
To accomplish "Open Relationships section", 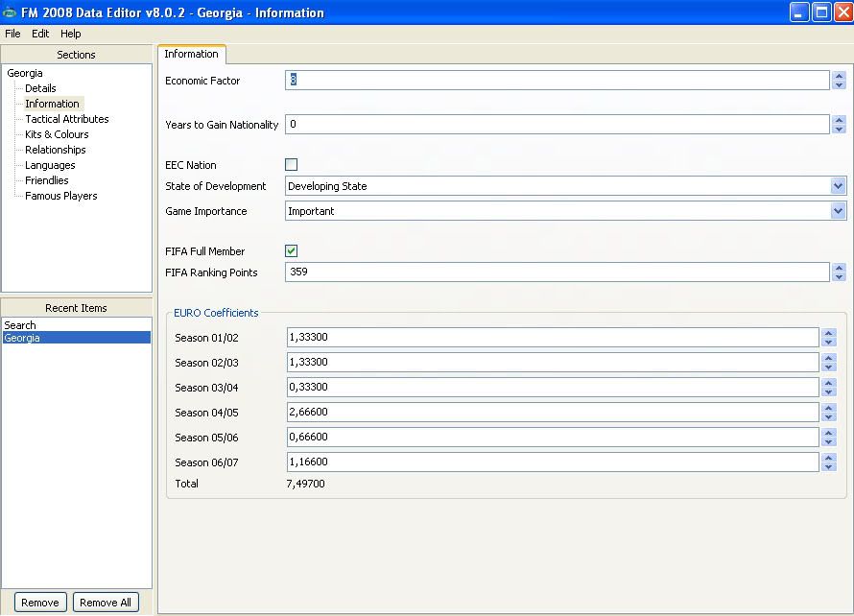I will pyautogui.click(x=56, y=150).
